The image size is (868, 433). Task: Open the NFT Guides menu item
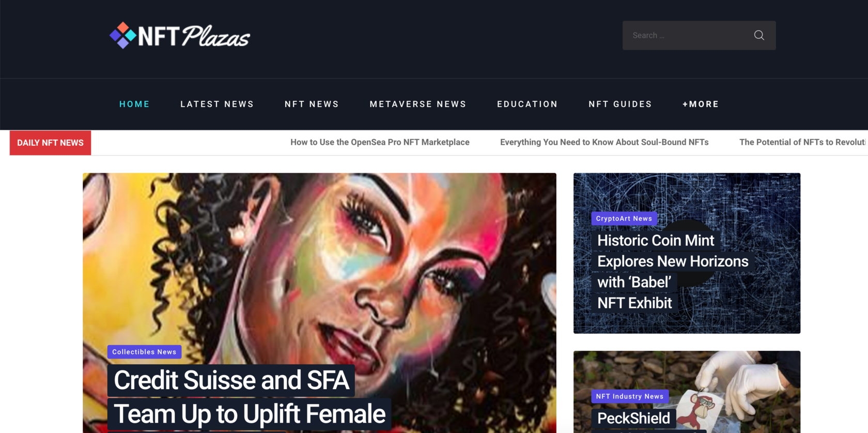pos(620,104)
